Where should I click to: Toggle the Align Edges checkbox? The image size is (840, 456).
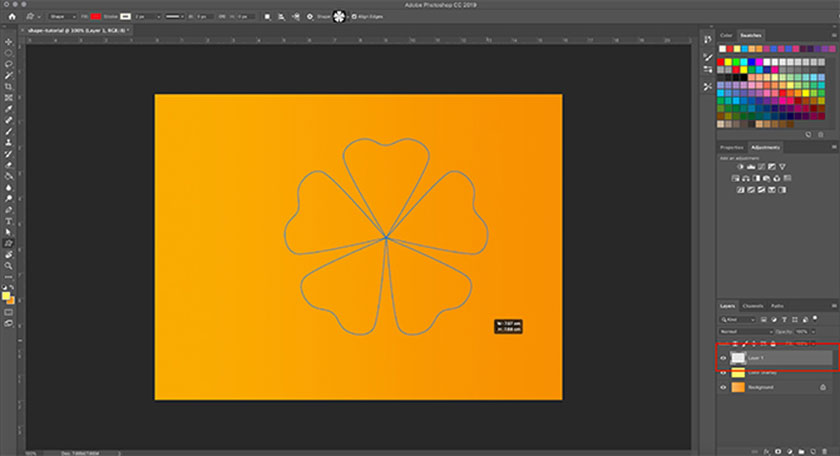(354, 17)
